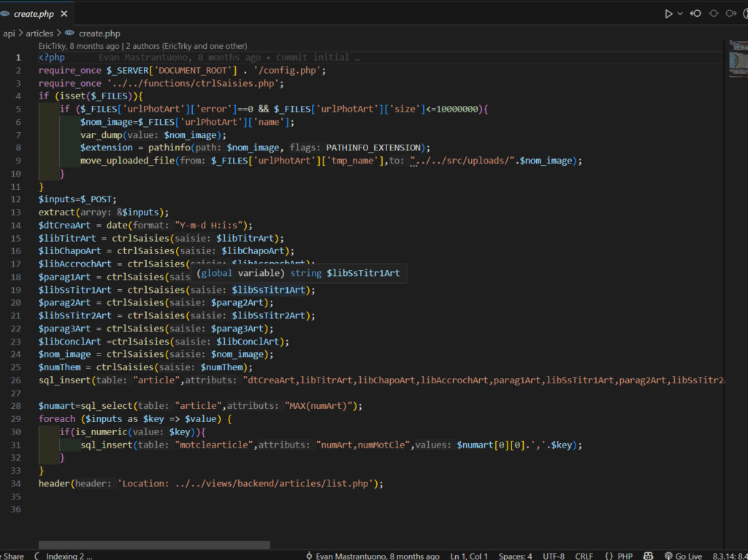This screenshot has height=560, width=748.
Task: Click the create.php breadcrumb entry
Action: click(99, 33)
